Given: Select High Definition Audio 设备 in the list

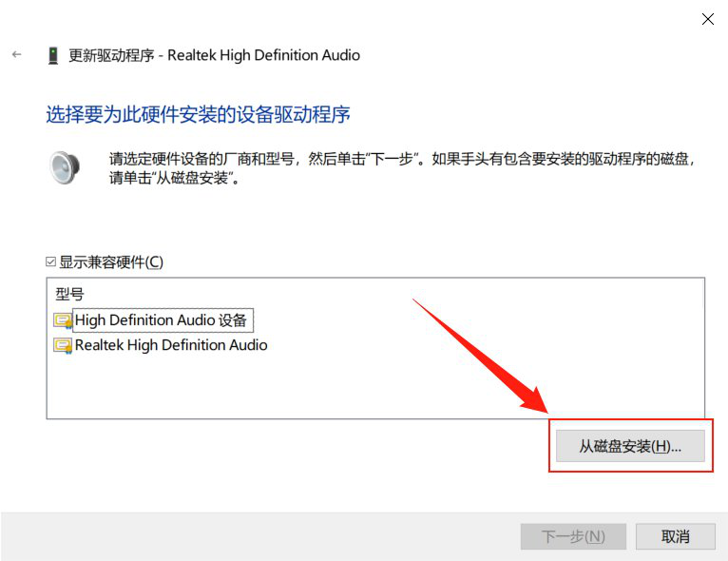Looking at the screenshot, I should point(163,320).
